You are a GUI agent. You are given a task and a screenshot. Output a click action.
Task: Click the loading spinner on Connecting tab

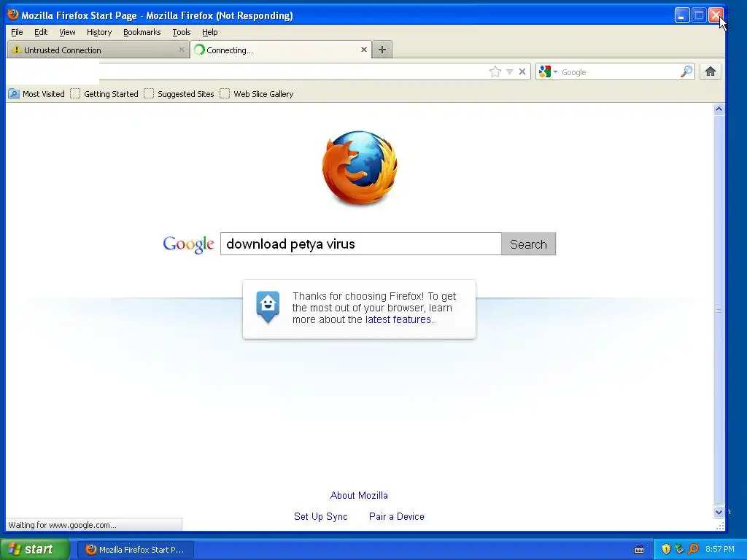click(200, 50)
